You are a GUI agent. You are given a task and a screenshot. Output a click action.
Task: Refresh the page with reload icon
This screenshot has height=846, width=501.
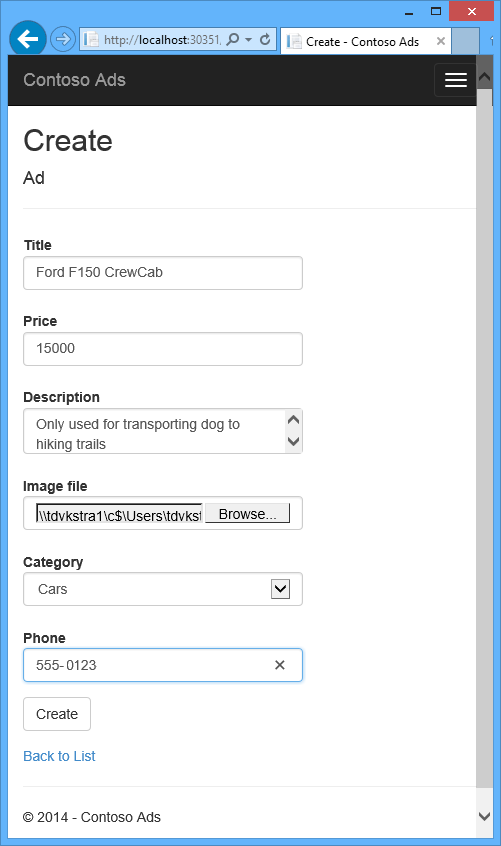[x=265, y=39]
